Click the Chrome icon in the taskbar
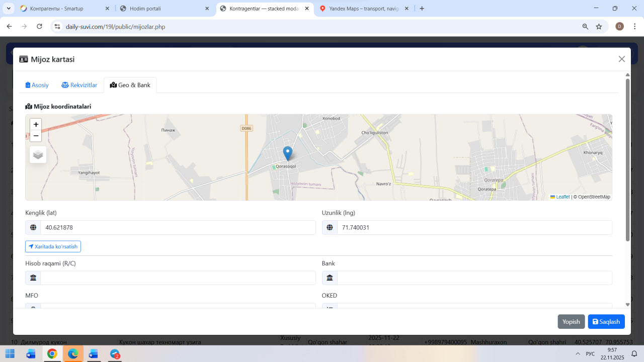This screenshot has width=644, height=362. pyautogui.click(x=52, y=353)
